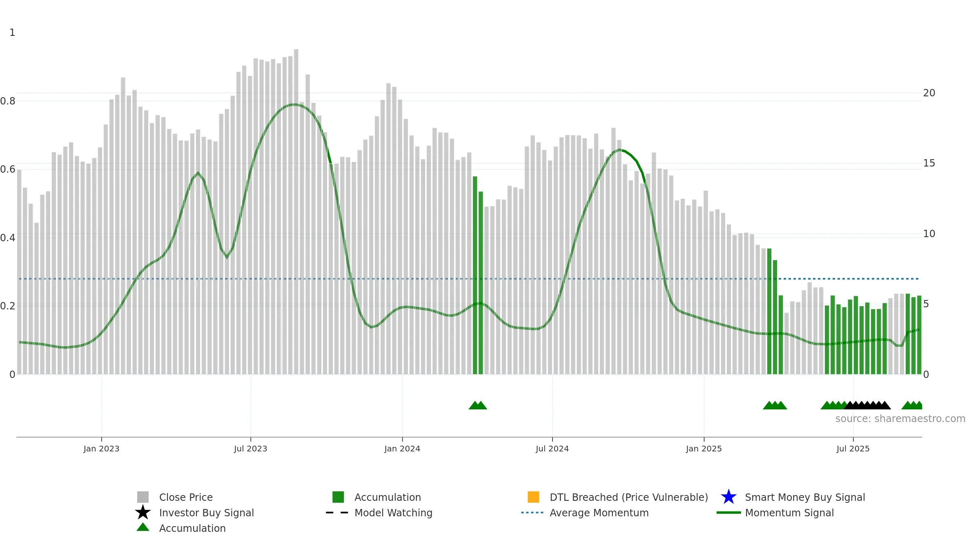Click the green Accumulation triangle legend icon

(143, 527)
